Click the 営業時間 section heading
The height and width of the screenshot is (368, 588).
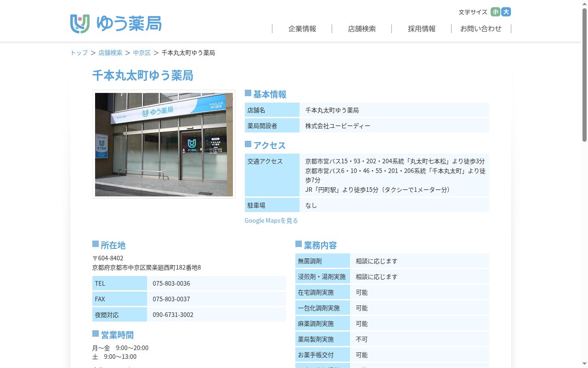pos(117,335)
